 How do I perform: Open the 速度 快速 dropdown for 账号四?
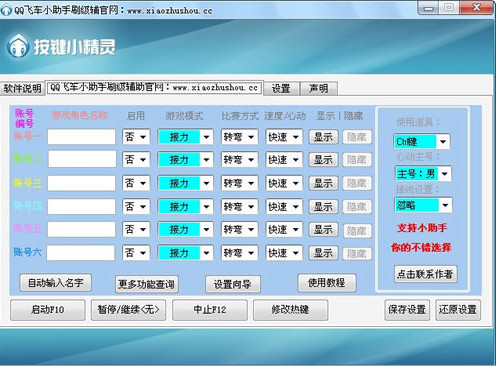[284, 206]
